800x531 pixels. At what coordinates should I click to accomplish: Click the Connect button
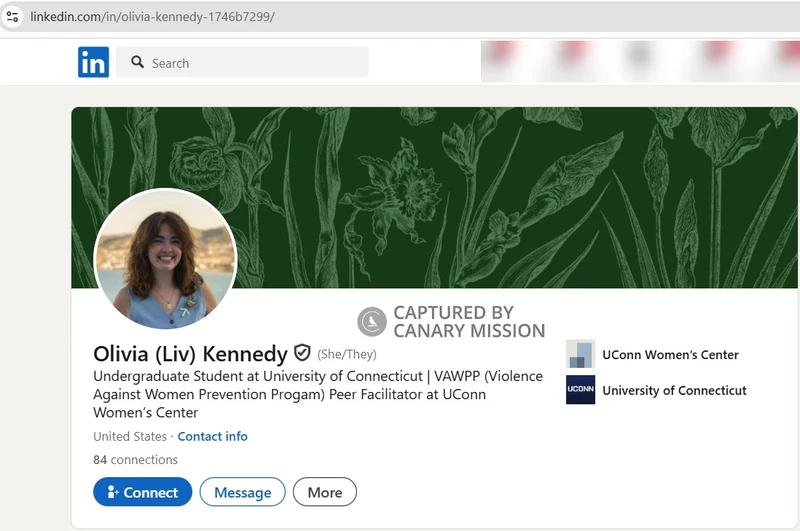coord(142,492)
